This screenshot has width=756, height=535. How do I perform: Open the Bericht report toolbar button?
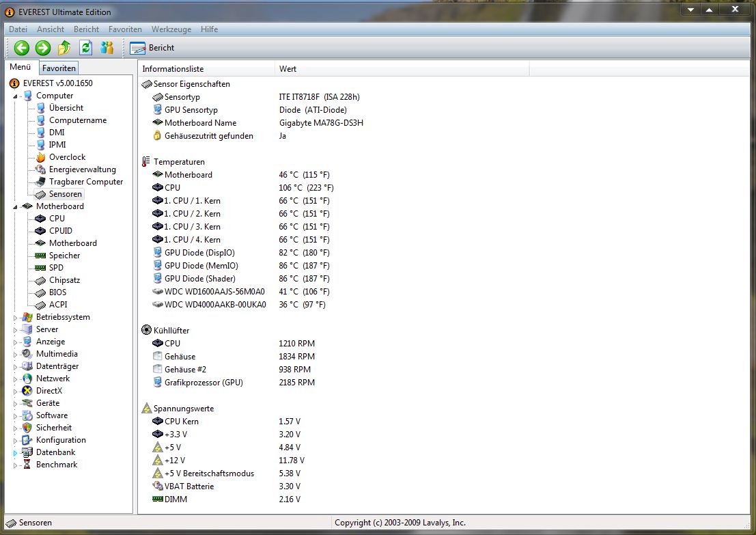[x=152, y=48]
